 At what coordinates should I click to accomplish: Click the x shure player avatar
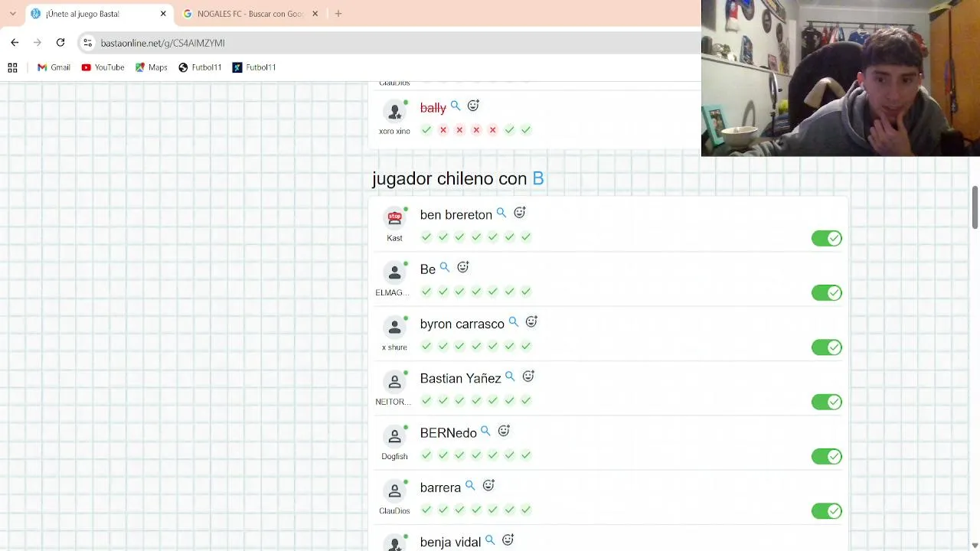tap(394, 327)
